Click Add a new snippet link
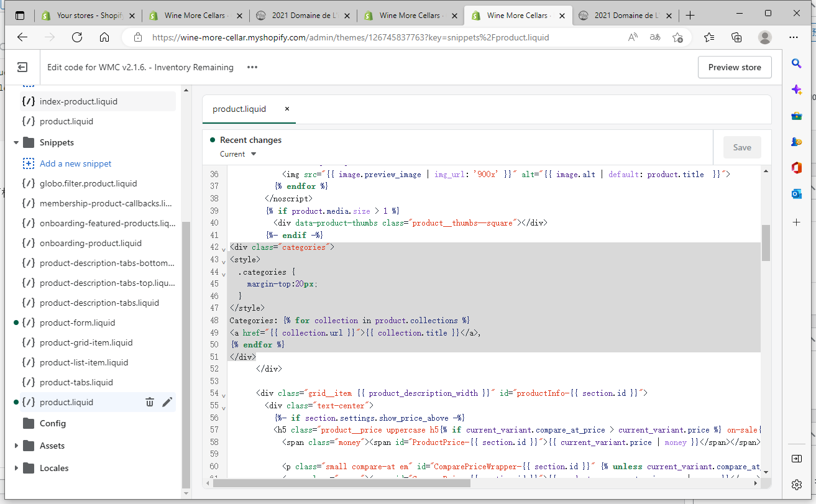Viewport: 816px width, 504px height. 76,163
